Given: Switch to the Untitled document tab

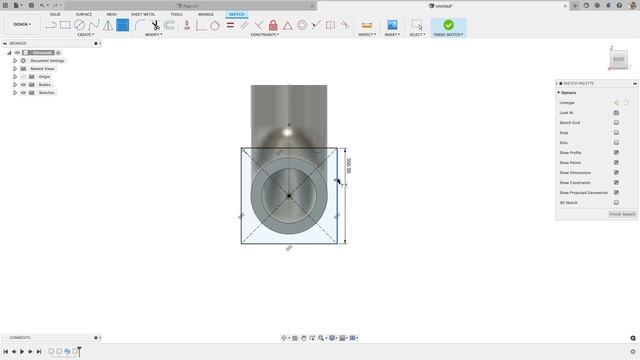Looking at the screenshot, I should point(443,6).
